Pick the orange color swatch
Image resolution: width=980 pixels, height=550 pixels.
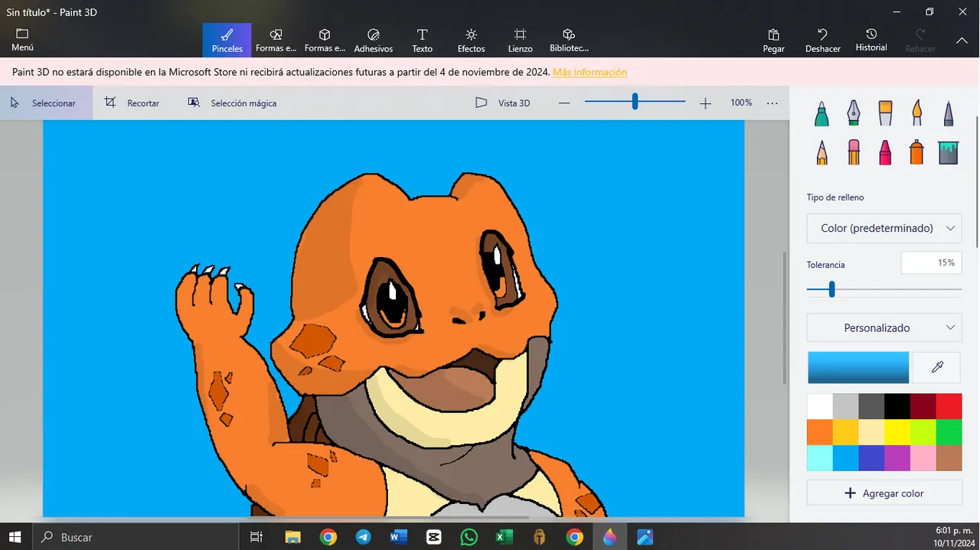click(820, 432)
